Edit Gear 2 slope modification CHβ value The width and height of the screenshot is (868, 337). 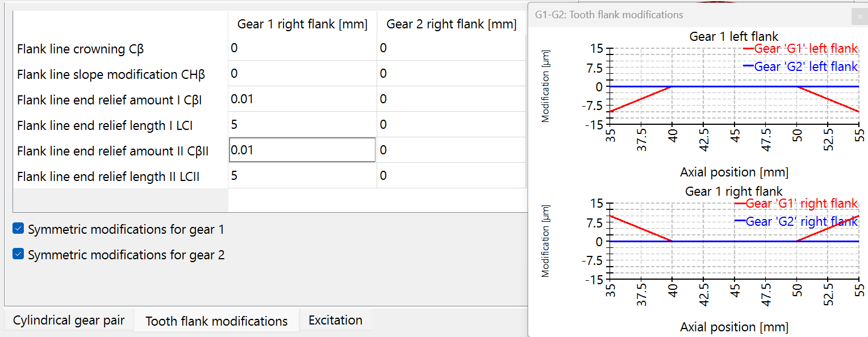pos(450,74)
